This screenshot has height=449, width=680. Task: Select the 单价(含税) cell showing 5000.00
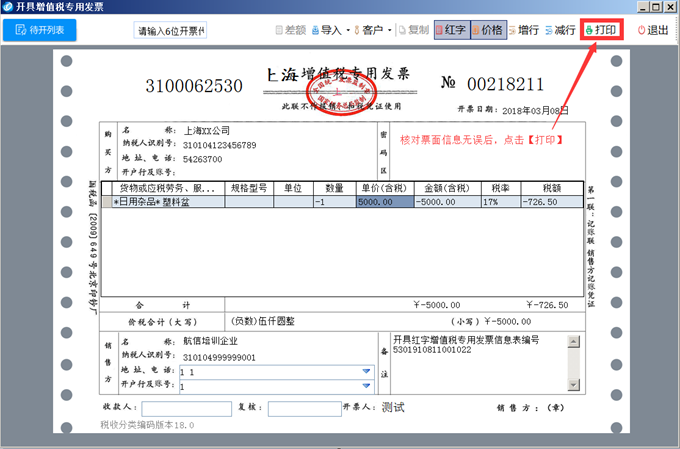point(385,202)
